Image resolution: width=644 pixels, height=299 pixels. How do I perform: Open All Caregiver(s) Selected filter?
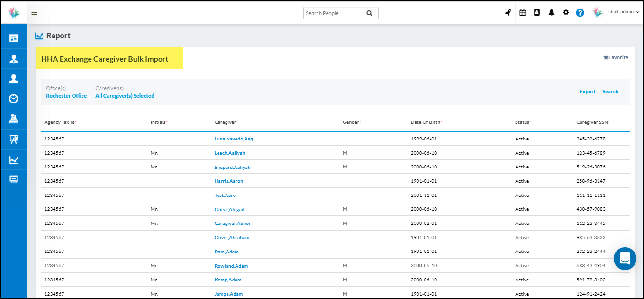click(125, 96)
